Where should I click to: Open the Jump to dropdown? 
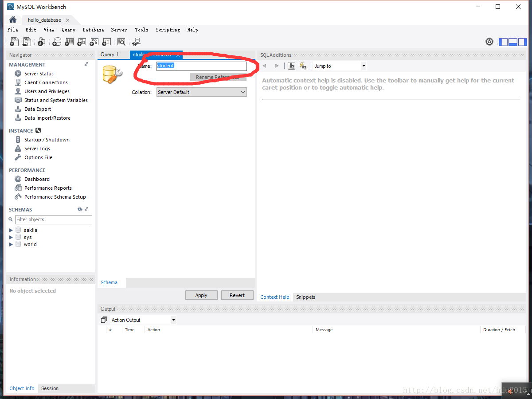340,66
